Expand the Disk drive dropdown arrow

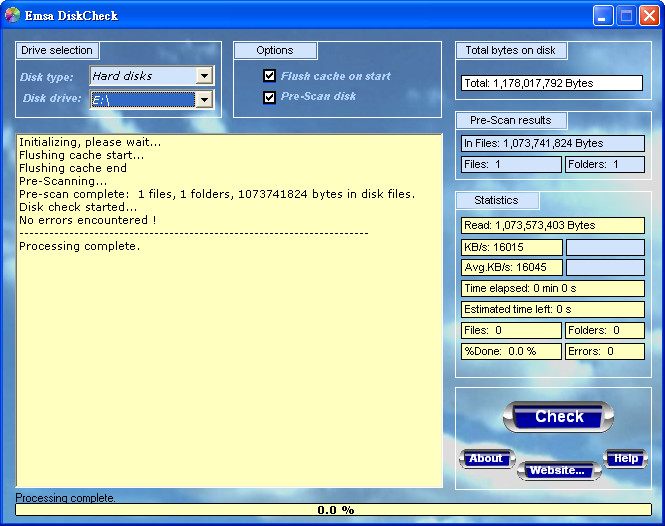coord(204,100)
